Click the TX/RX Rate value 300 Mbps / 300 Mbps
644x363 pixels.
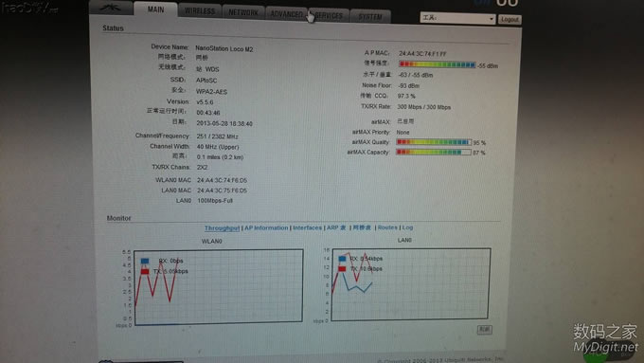pos(424,107)
